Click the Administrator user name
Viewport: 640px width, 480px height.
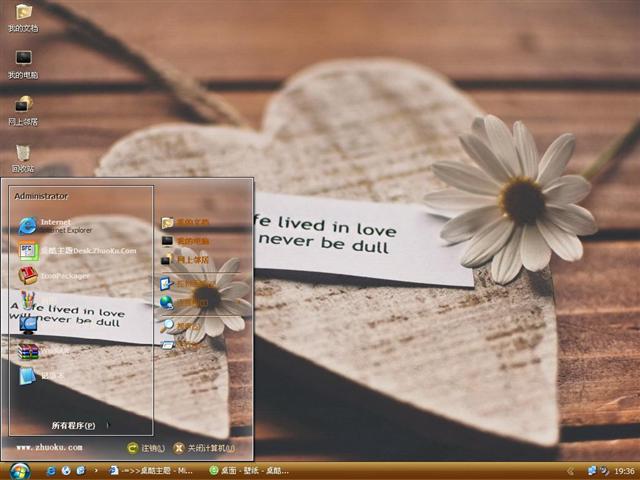coord(41,196)
